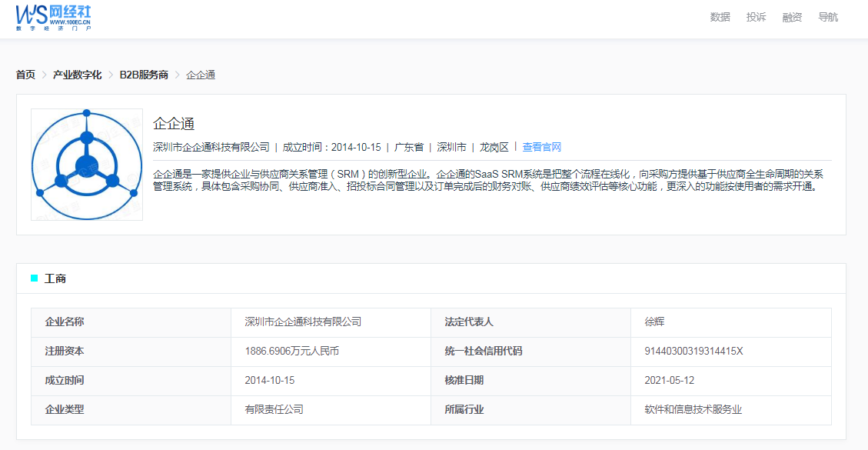Click the 工商 section heading

pos(55,278)
